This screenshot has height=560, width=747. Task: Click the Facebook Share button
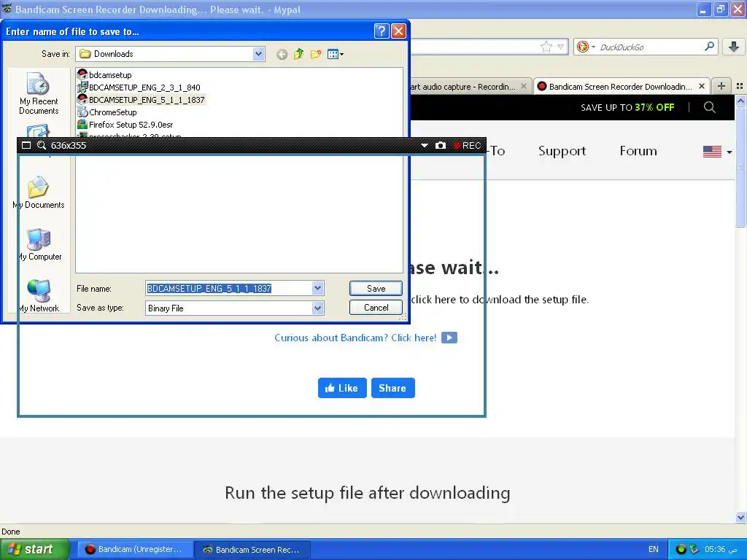(393, 388)
